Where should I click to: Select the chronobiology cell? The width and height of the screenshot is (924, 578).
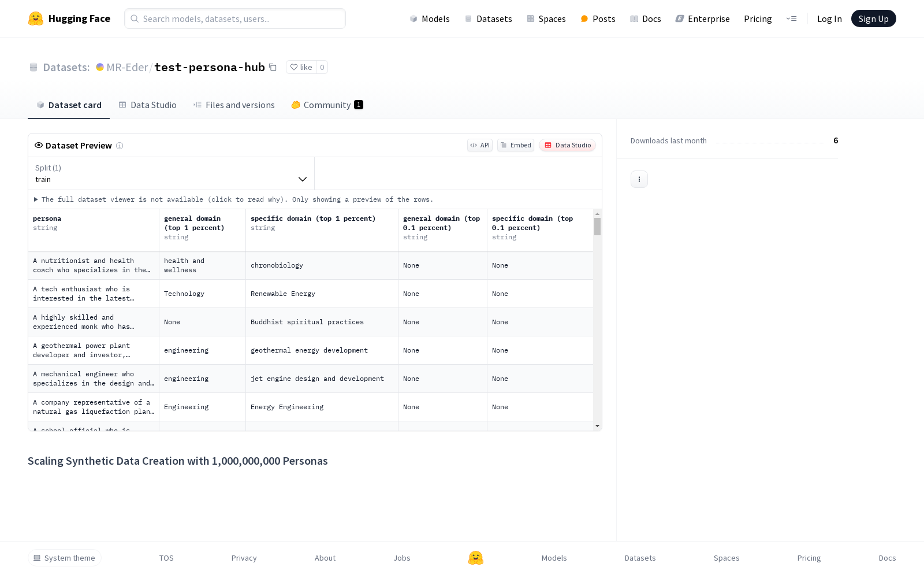point(322,265)
